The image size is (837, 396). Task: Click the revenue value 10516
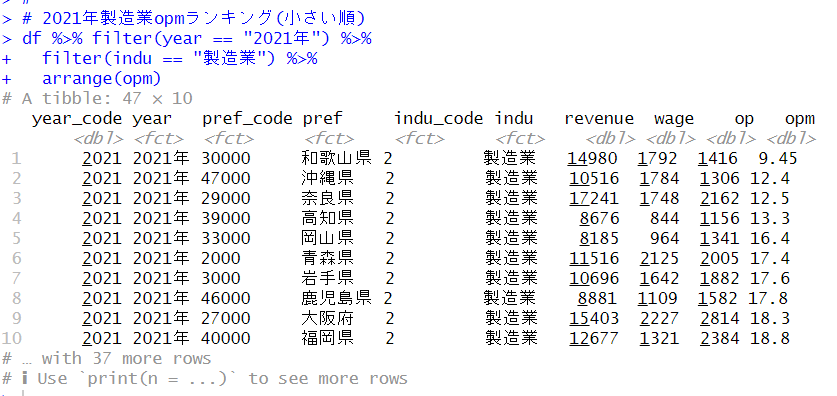click(594, 178)
